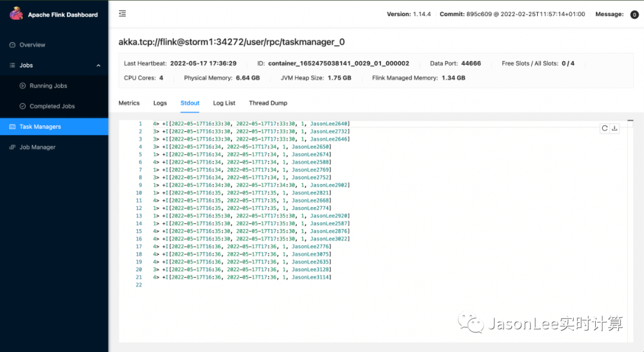Click the Apache Flink squirrel logo
644x352 pixels.
[16, 14]
